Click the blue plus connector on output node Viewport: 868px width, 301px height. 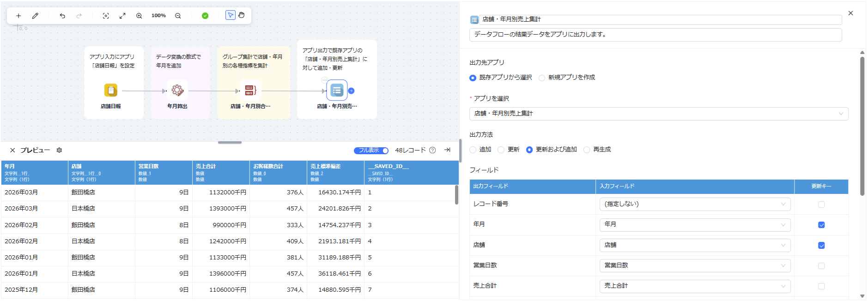[352, 91]
